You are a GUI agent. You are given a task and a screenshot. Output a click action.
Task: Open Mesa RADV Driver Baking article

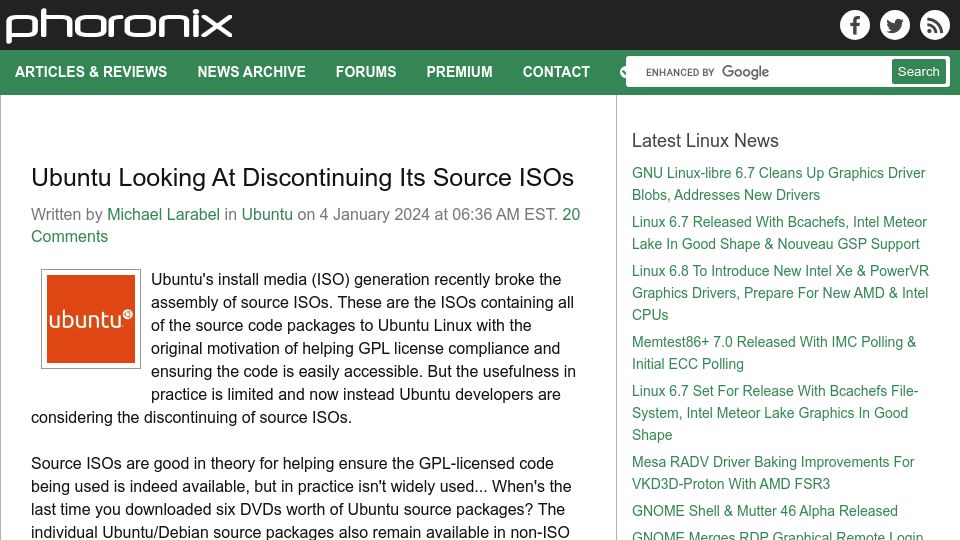pyautogui.click(x=773, y=473)
